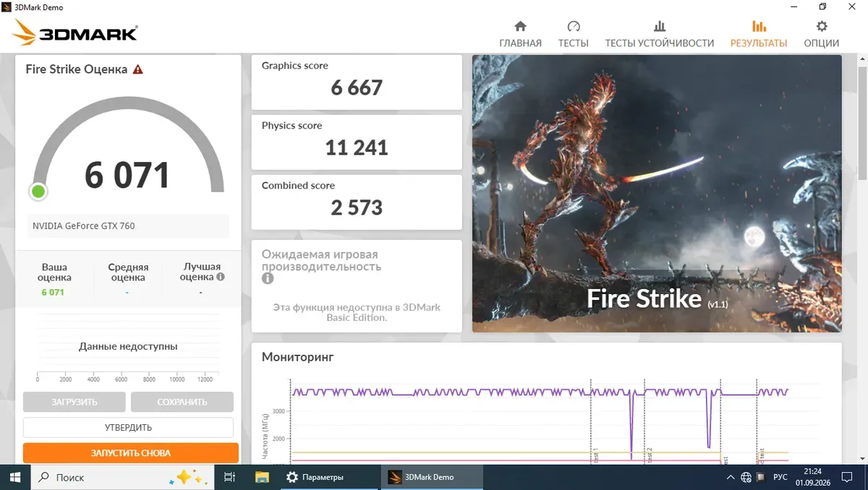This screenshot has height=490, width=868.
Task: Click the warning icon beside Fire Strike Оценка
Action: pos(138,69)
